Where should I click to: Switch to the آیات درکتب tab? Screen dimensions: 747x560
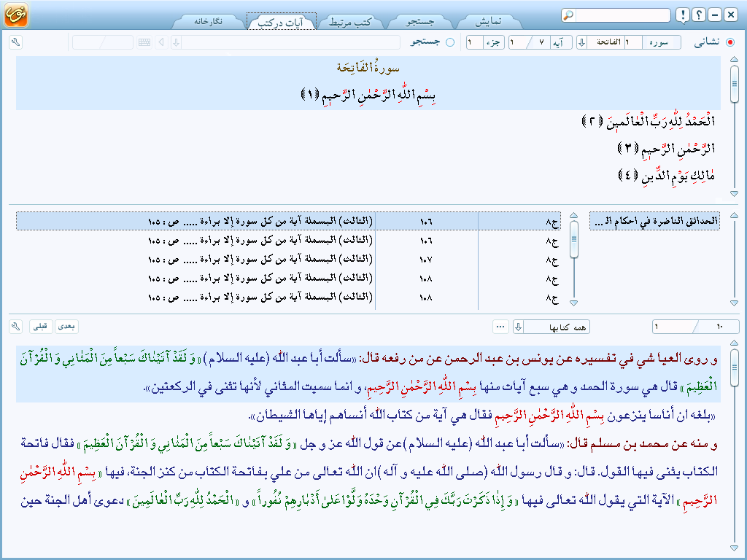(x=281, y=22)
